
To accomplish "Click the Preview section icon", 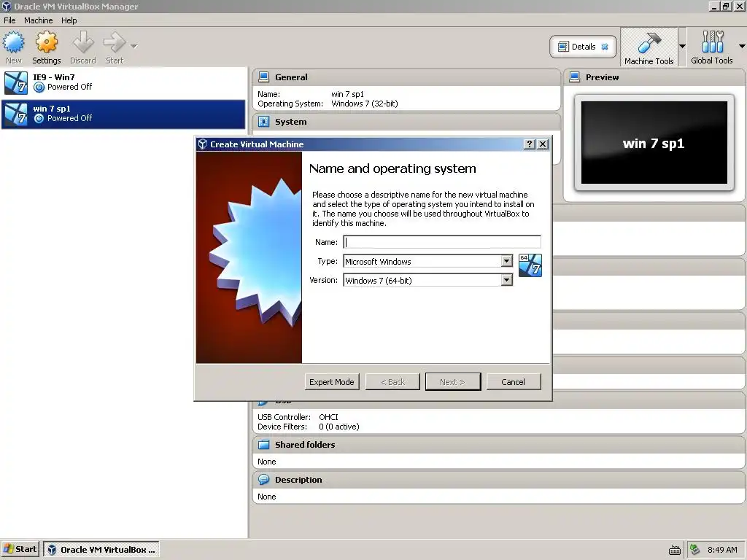I will 575,77.
